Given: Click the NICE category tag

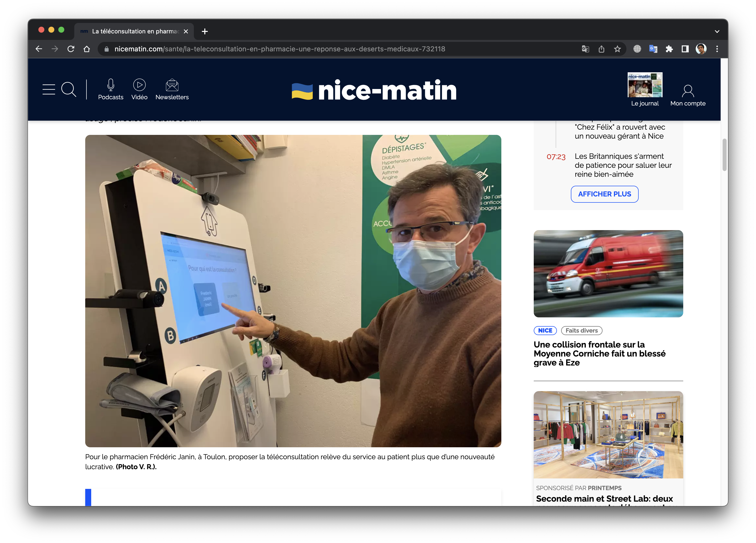Looking at the screenshot, I should 545,331.
